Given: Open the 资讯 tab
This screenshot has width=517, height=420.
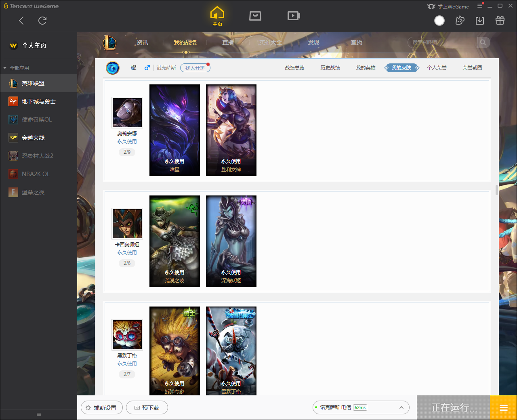Looking at the screenshot, I should 142,42.
